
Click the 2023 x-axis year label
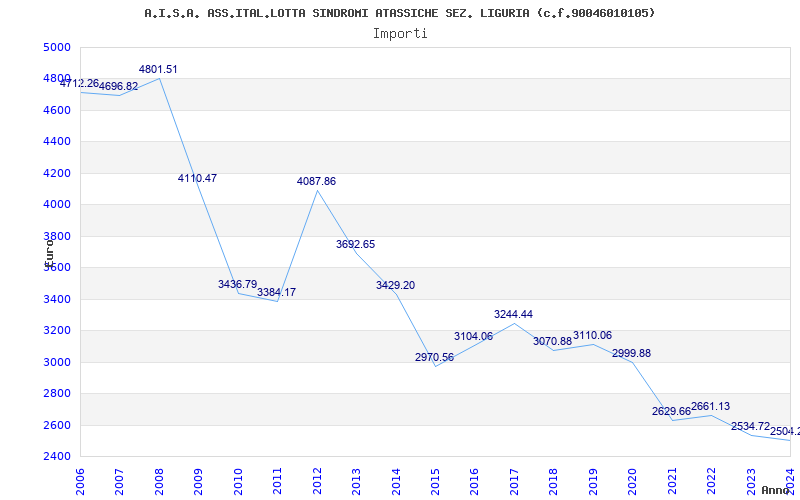(751, 481)
